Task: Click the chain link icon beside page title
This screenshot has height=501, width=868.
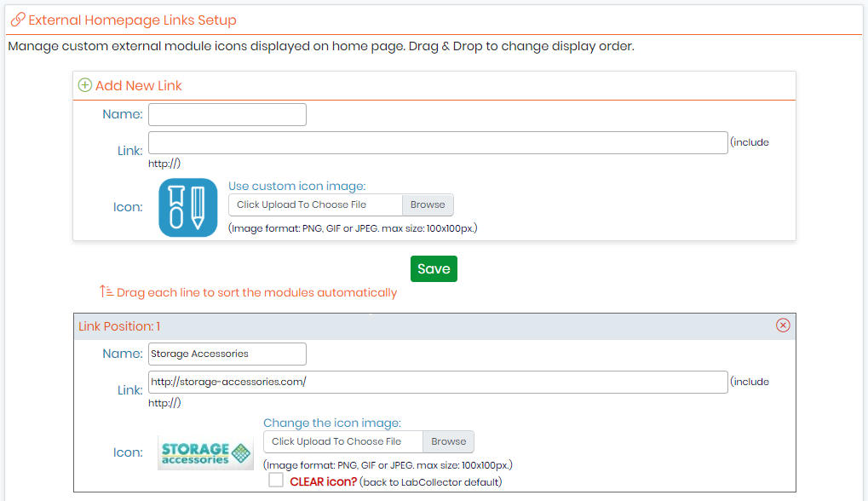Action: pos(18,20)
